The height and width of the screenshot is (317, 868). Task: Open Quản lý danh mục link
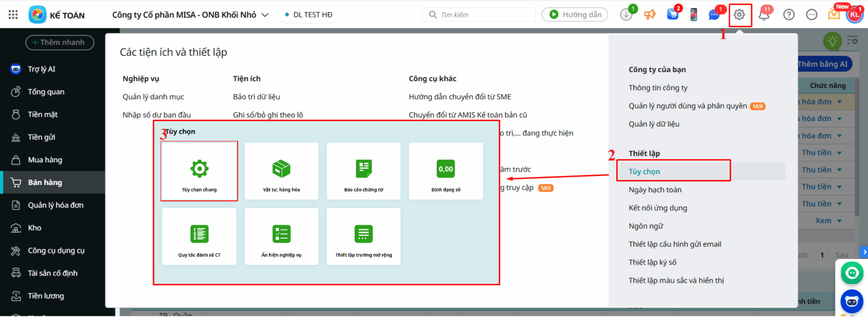[153, 97]
